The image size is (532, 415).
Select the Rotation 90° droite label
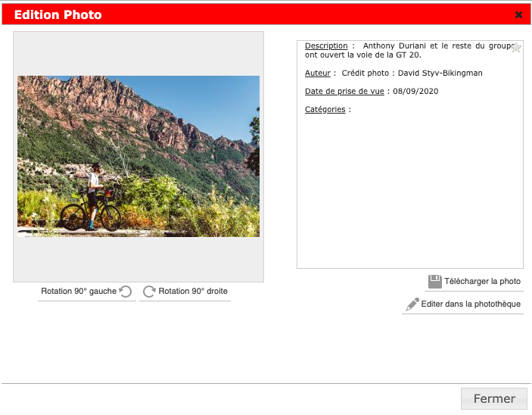[x=193, y=291]
